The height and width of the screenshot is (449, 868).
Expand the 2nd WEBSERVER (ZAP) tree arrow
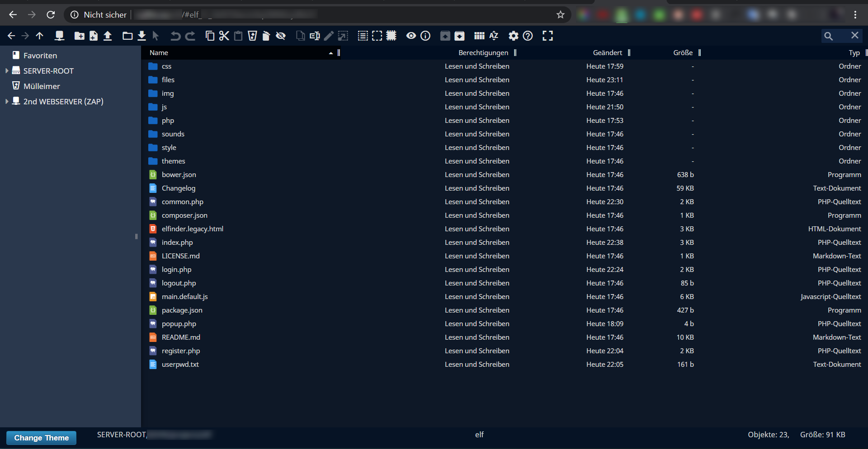(7, 102)
